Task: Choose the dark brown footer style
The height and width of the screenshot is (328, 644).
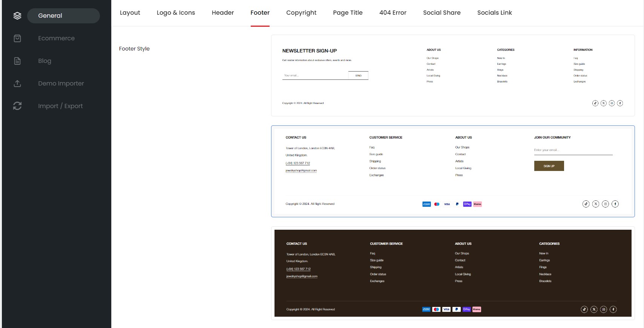Action: [x=452, y=273]
